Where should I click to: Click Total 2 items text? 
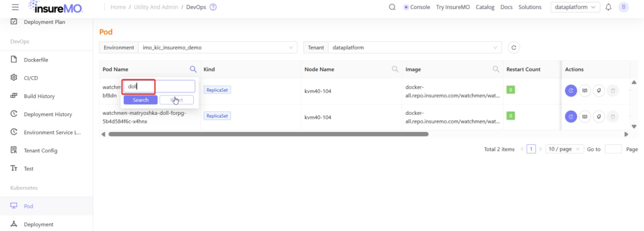[x=499, y=149]
